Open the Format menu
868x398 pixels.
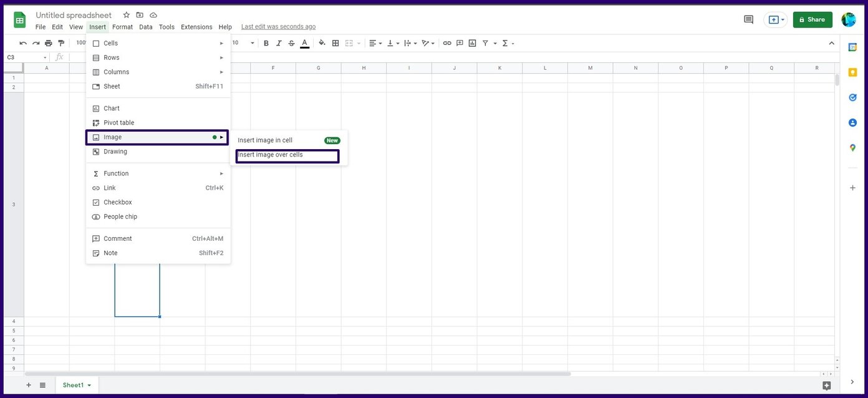(x=123, y=27)
